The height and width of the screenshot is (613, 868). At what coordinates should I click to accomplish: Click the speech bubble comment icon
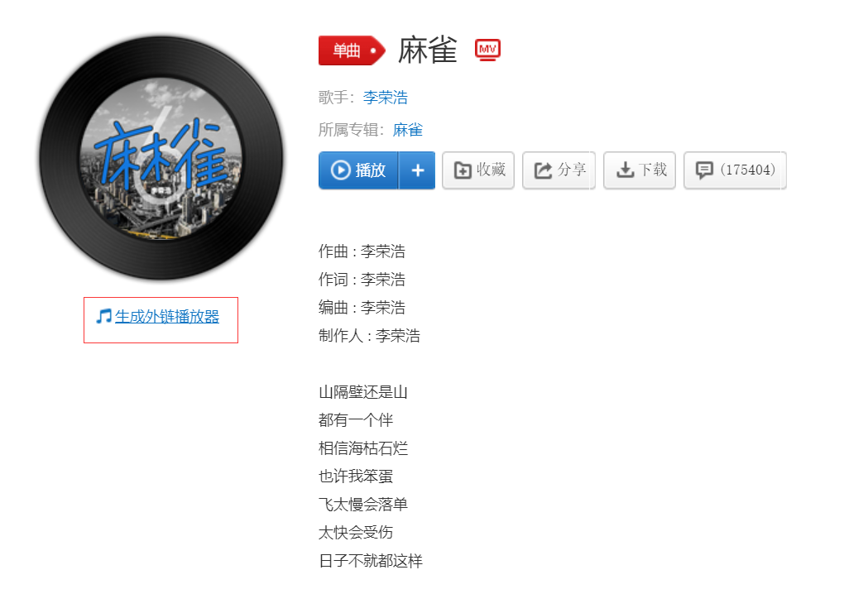click(x=704, y=170)
